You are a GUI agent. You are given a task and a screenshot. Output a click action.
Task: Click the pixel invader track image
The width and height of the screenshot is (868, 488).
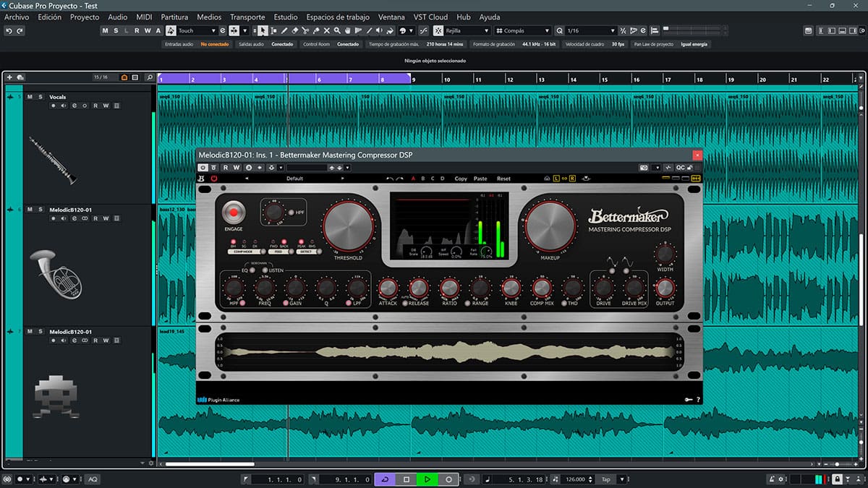click(x=56, y=398)
